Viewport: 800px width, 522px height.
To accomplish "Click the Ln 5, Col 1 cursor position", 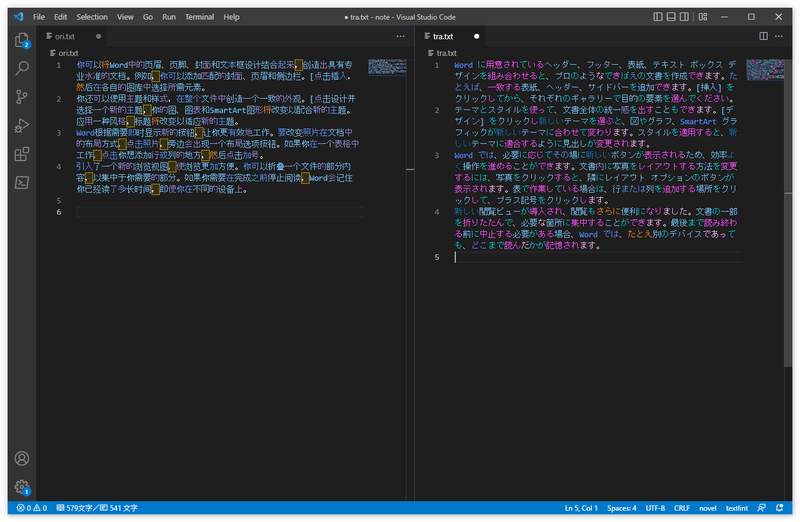I will point(581,508).
